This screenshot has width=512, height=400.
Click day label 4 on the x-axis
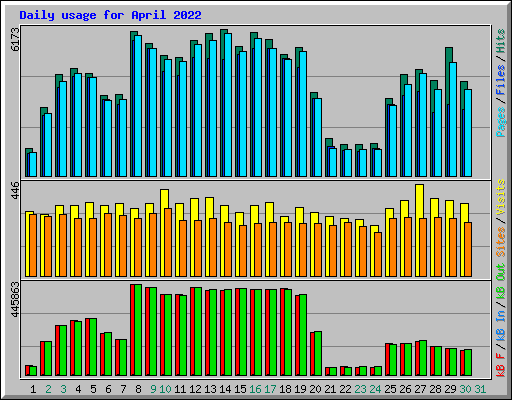(78, 389)
